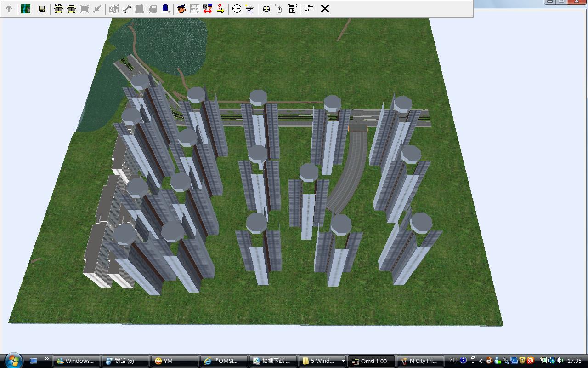
Task: Expand the quick launch overflow chevron
Action: pyautogui.click(x=46, y=359)
